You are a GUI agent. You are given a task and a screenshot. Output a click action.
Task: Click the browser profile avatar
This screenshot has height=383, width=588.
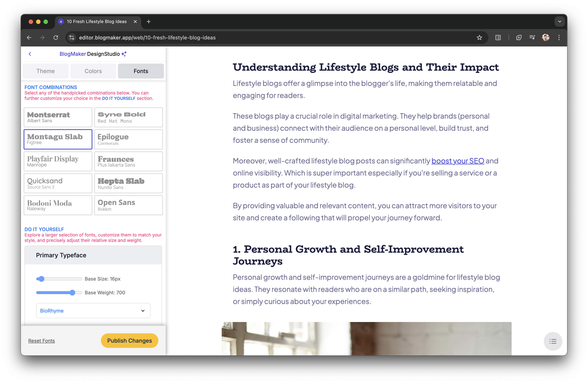(x=545, y=38)
